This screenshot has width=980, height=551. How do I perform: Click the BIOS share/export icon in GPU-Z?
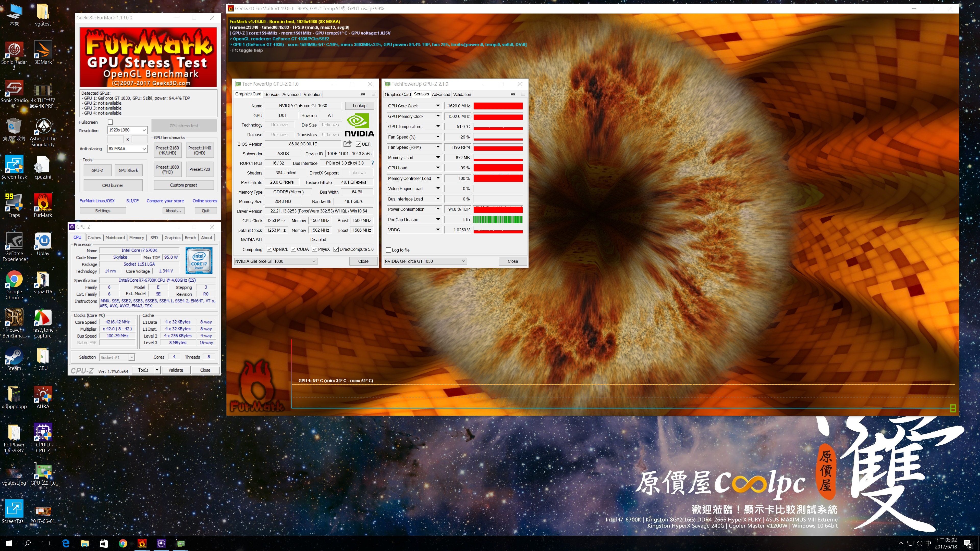pos(347,144)
